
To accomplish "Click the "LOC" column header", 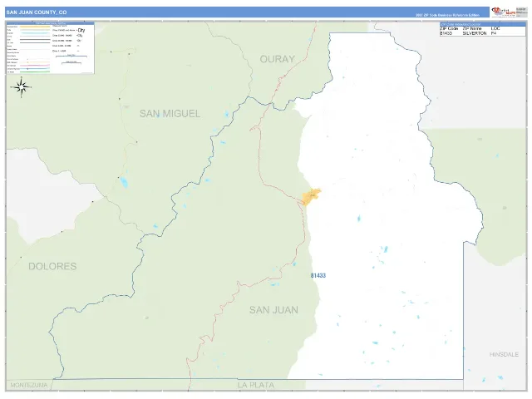I will [x=495, y=28].
